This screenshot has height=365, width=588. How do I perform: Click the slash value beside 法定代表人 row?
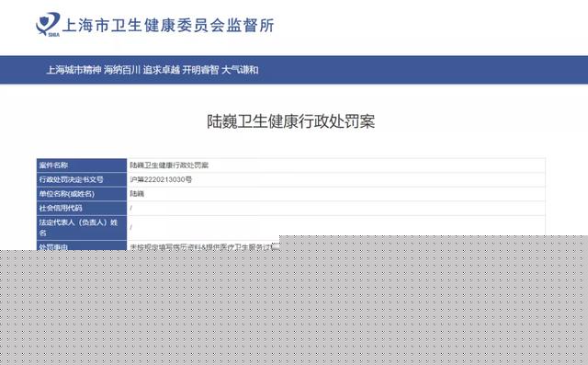[131, 228]
